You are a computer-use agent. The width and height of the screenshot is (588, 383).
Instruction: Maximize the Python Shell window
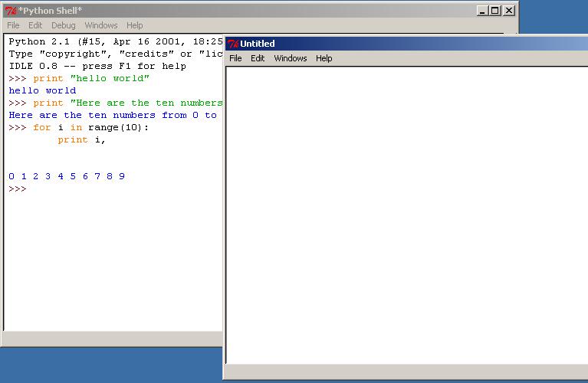coord(494,11)
